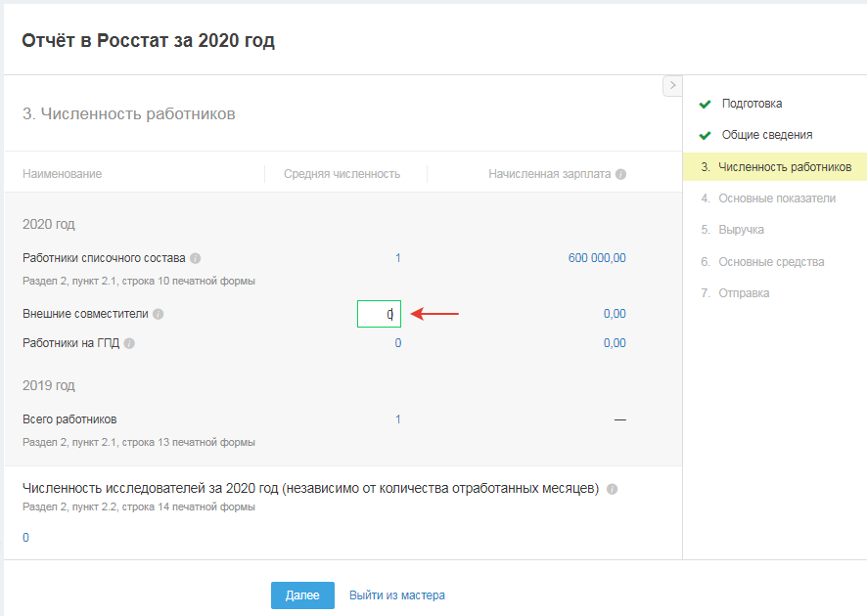Select Численность работников step

click(x=785, y=167)
